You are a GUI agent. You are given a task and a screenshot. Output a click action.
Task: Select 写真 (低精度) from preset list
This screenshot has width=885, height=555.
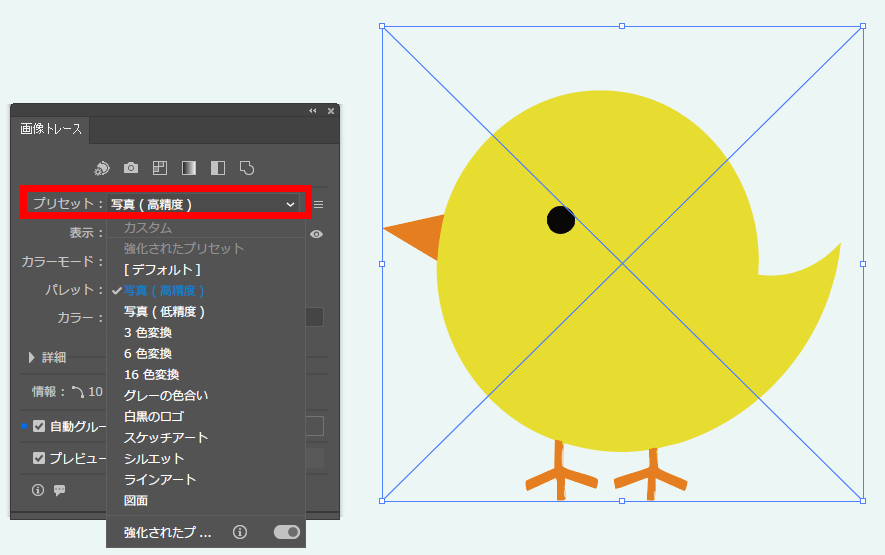(164, 311)
